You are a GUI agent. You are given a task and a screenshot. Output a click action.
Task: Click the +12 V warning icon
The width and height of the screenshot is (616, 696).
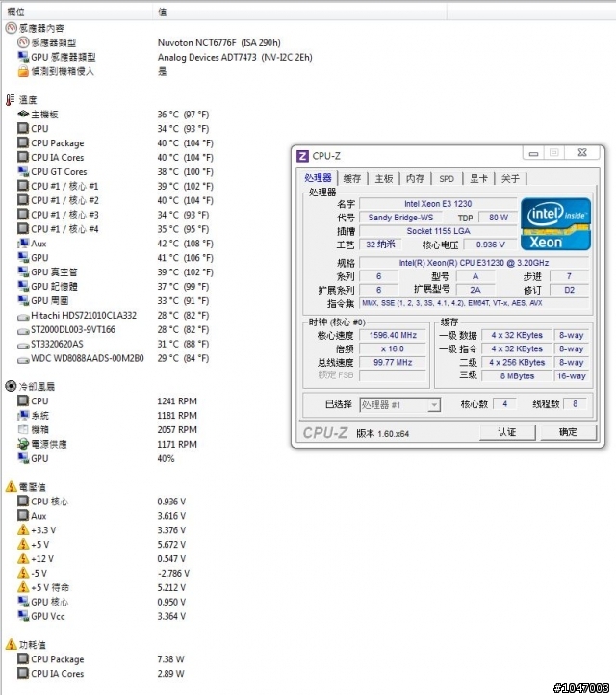pyautogui.click(x=23, y=559)
